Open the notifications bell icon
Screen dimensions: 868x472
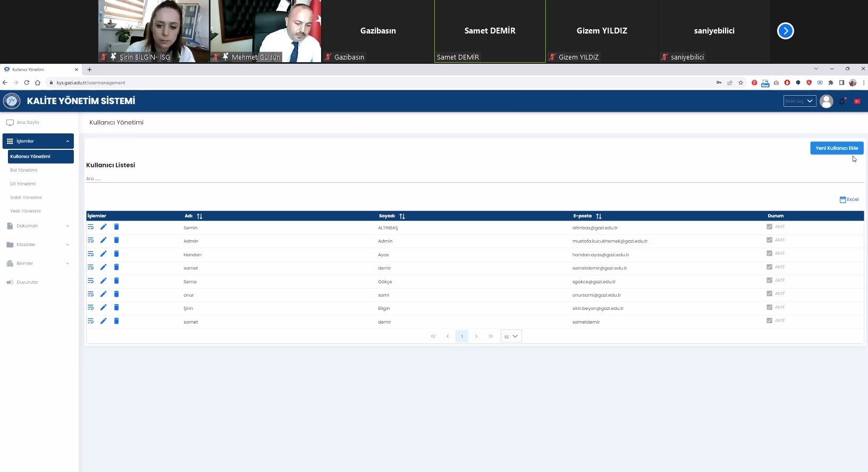tap(842, 101)
